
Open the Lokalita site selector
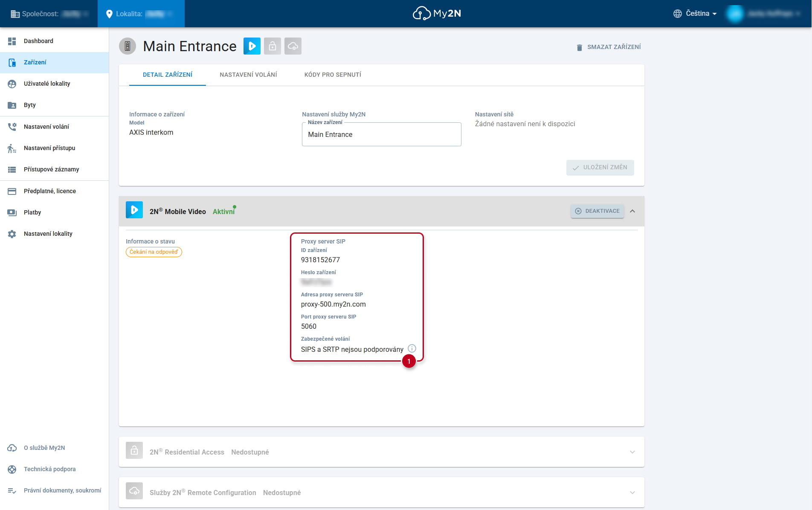(x=141, y=14)
